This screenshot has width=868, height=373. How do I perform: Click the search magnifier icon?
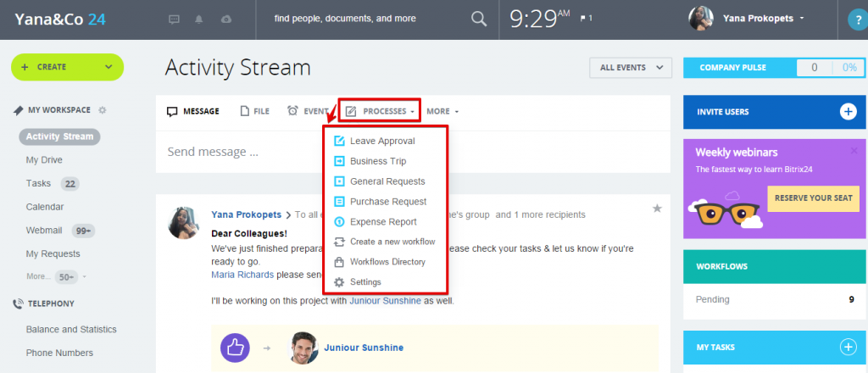(479, 19)
